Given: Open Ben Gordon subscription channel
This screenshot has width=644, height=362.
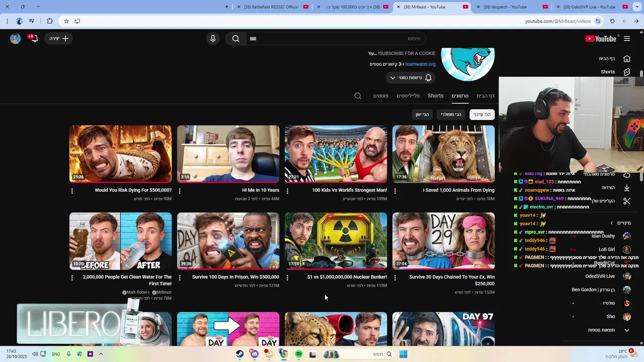Looking at the screenshot, I should [x=601, y=290].
